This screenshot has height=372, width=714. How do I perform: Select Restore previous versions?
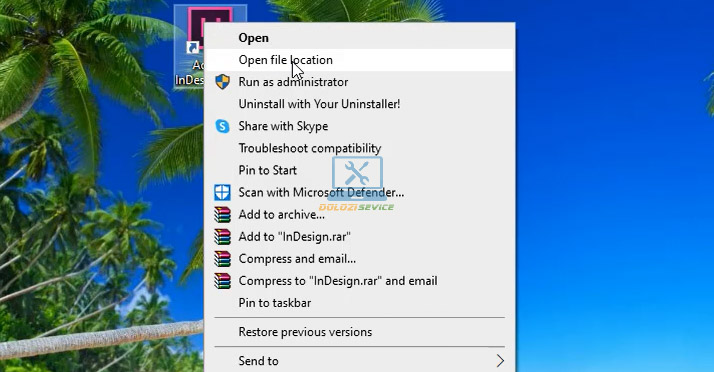point(360,332)
